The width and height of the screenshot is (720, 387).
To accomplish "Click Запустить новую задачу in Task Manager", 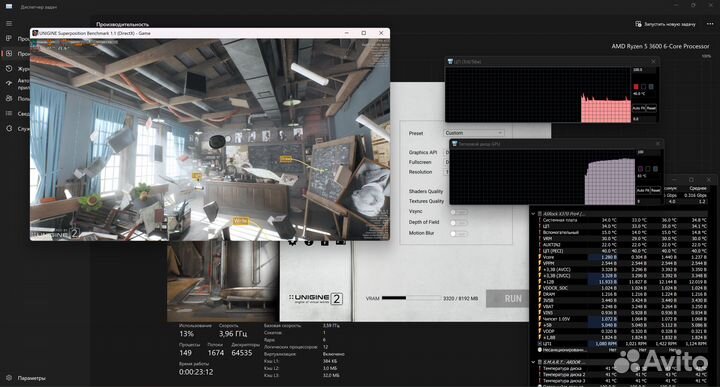I will (665, 24).
